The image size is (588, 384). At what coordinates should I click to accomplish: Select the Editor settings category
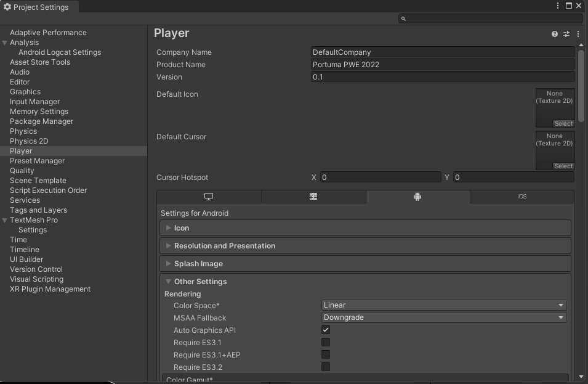(20, 82)
